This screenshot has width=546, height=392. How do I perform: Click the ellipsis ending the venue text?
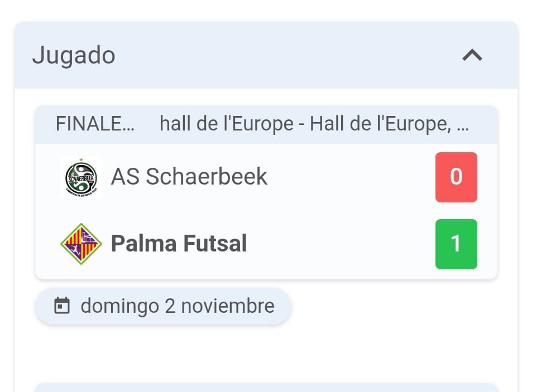pyautogui.click(x=463, y=125)
